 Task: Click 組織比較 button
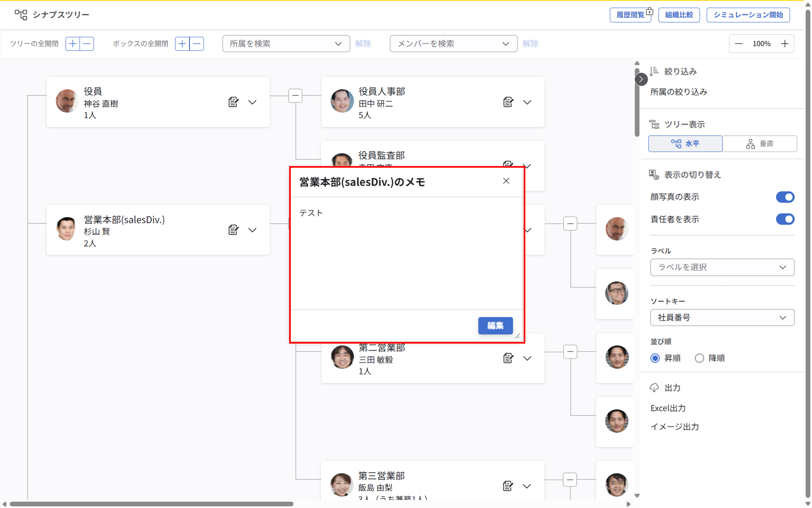pos(679,15)
